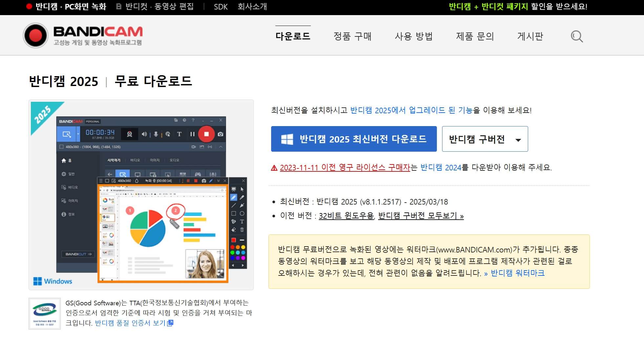Open the 32비트 윈도우용 link
This screenshot has height=349, width=644.
click(x=346, y=216)
